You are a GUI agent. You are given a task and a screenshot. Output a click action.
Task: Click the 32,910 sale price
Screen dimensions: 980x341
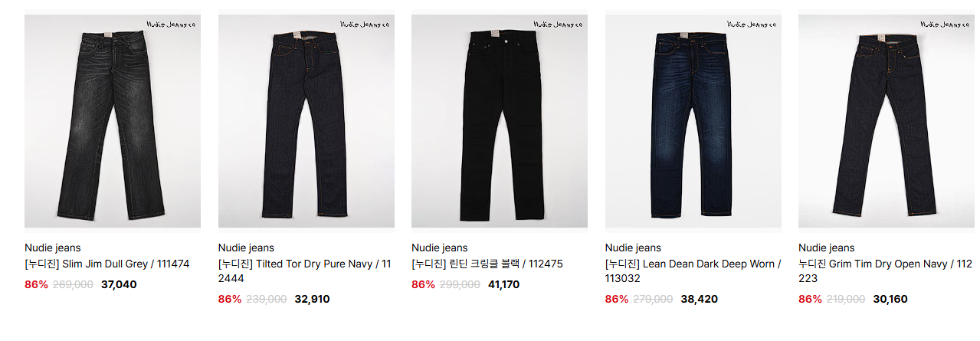tap(312, 299)
